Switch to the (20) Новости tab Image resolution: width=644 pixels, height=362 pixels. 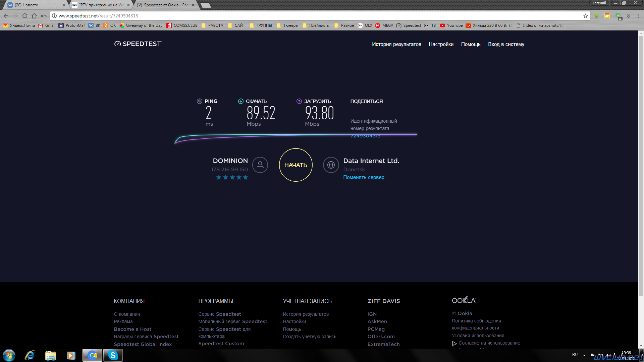[x=35, y=5]
